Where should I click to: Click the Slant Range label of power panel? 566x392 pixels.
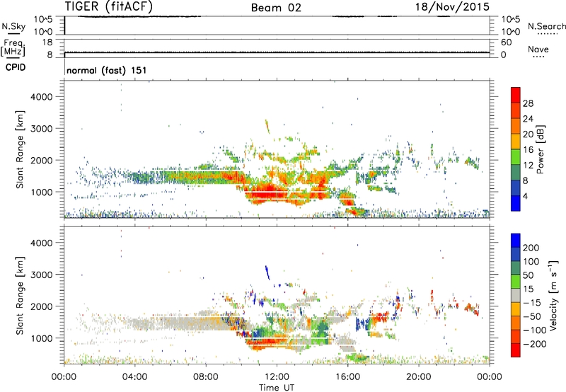click(20, 149)
